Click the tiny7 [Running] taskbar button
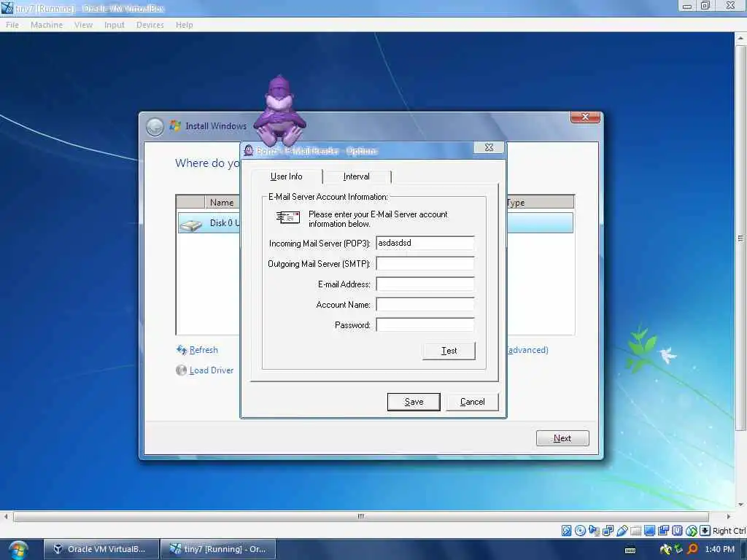 218,549
